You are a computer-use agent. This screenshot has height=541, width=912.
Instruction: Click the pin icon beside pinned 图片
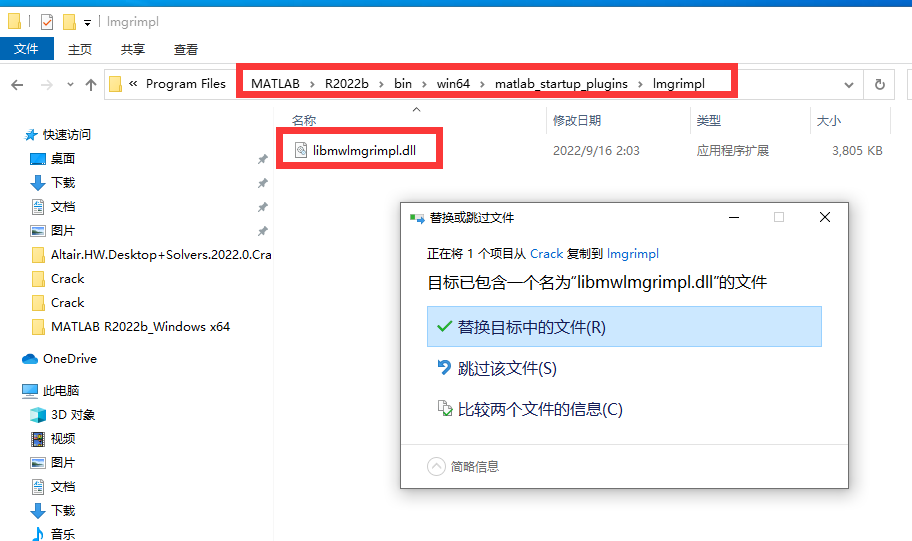pos(262,230)
